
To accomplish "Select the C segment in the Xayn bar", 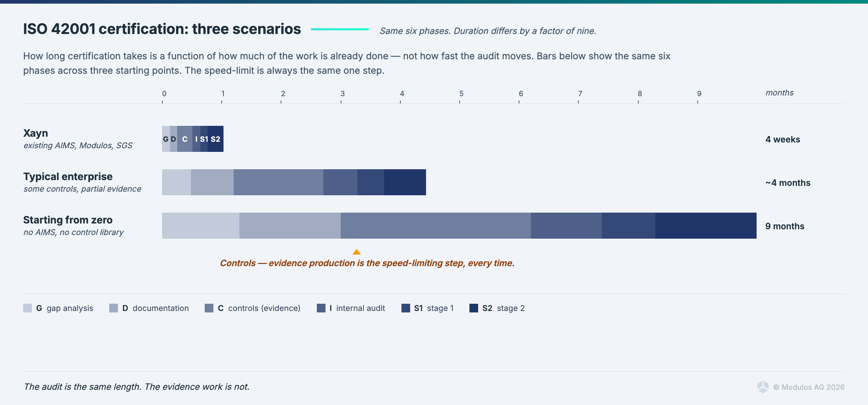I will [185, 139].
